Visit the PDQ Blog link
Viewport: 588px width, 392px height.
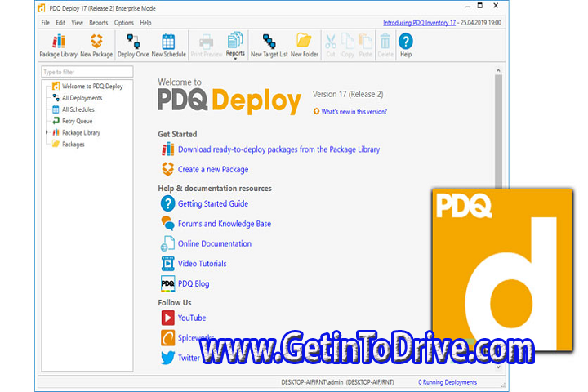194,283
